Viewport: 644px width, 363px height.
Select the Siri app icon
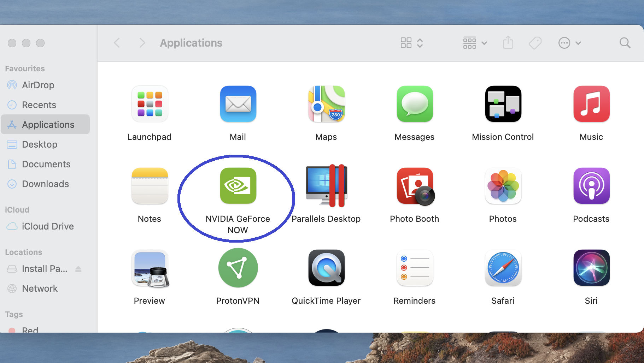591,268
